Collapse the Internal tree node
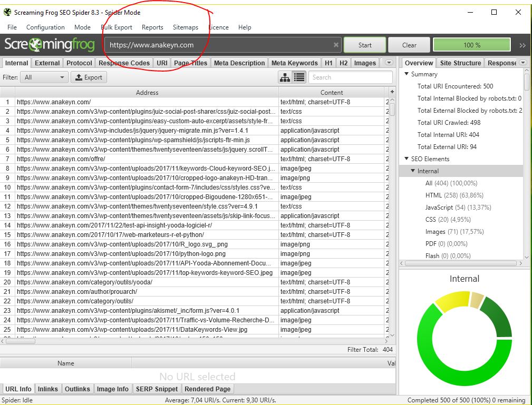The height and width of the screenshot is (405, 532). point(413,171)
